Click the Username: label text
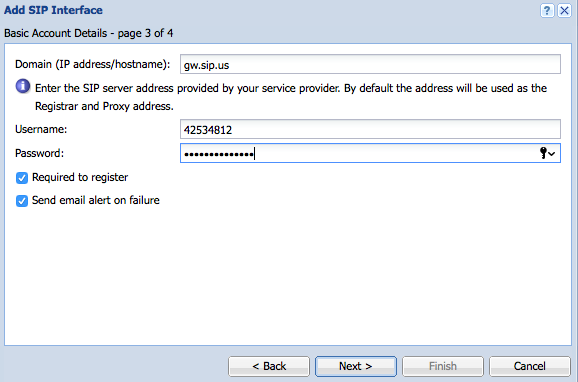 click(x=41, y=129)
